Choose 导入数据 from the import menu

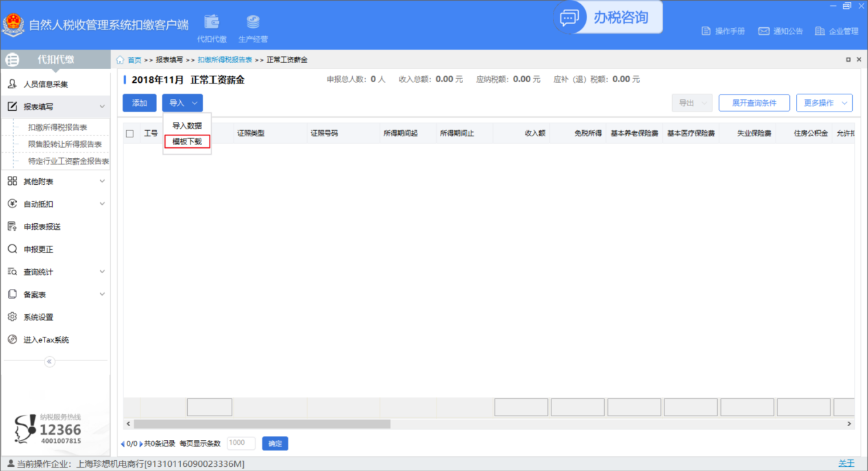coord(187,126)
